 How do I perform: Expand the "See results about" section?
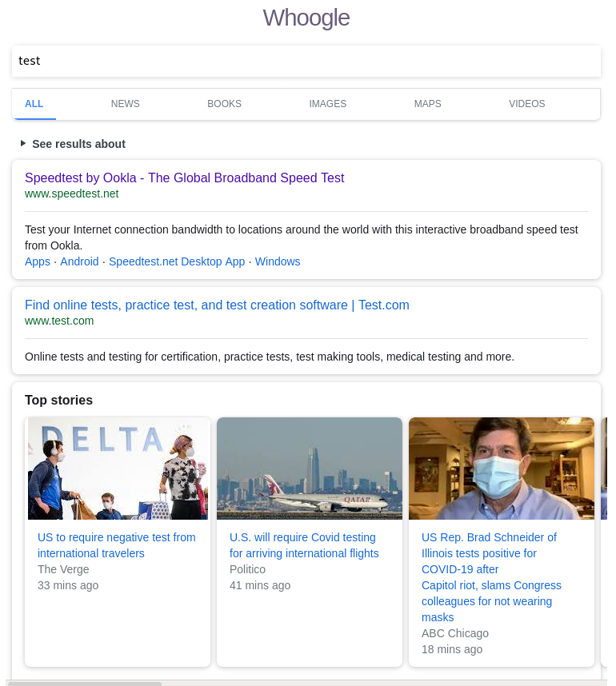(73, 144)
